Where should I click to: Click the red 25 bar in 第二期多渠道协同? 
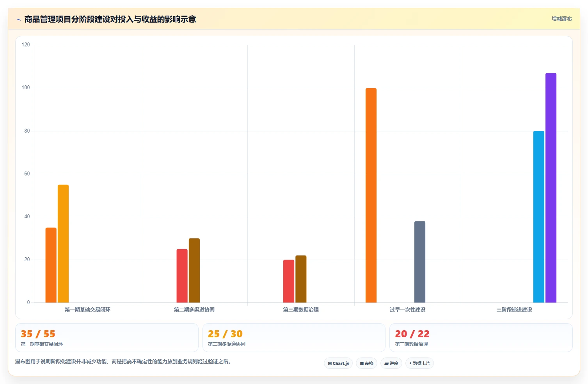[182, 276]
